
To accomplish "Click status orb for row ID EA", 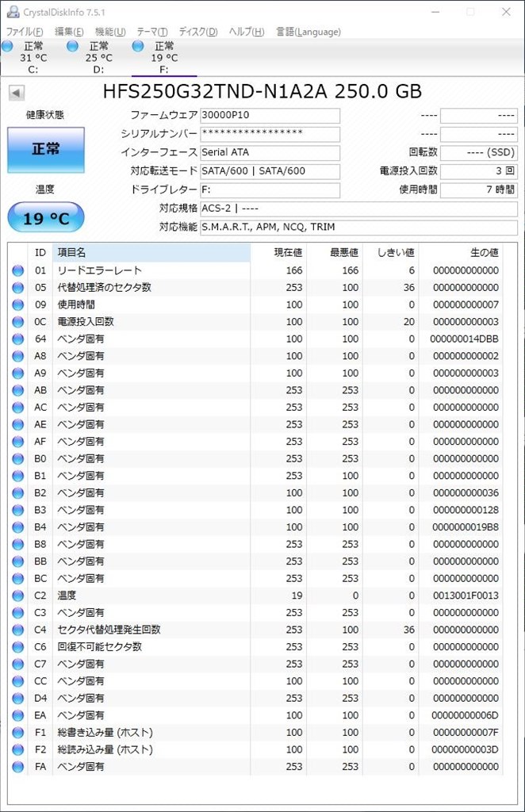I will pyautogui.click(x=17, y=715).
